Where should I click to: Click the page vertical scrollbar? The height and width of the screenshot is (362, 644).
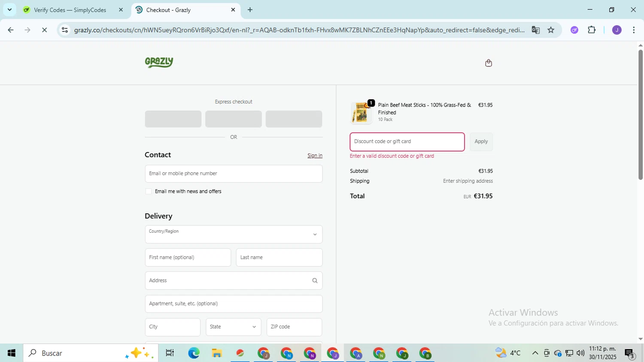[640, 115]
